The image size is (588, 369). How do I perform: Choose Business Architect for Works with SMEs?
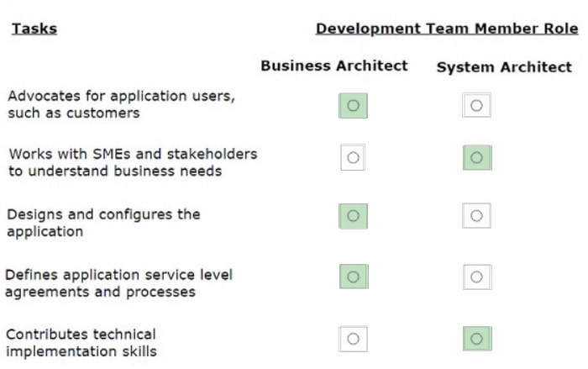[x=353, y=157]
